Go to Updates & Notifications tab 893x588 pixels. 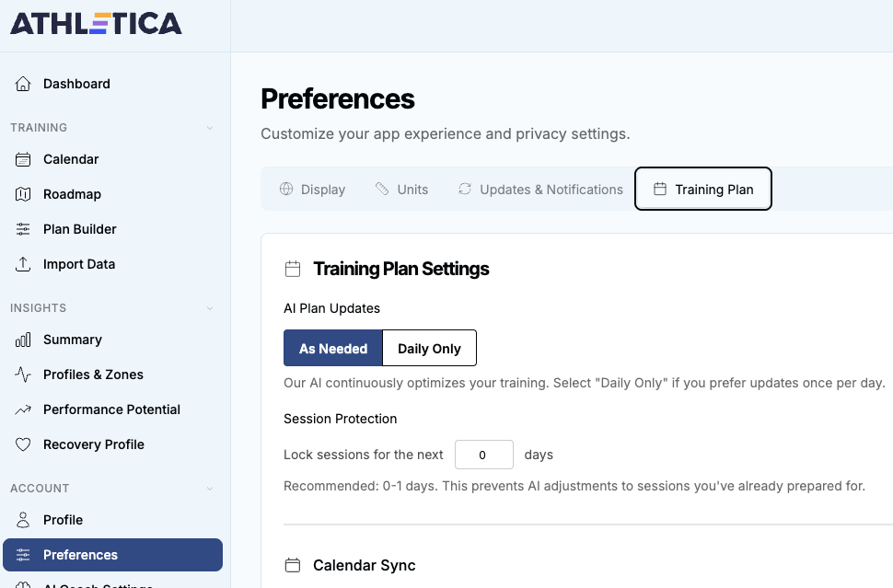(540, 190)
